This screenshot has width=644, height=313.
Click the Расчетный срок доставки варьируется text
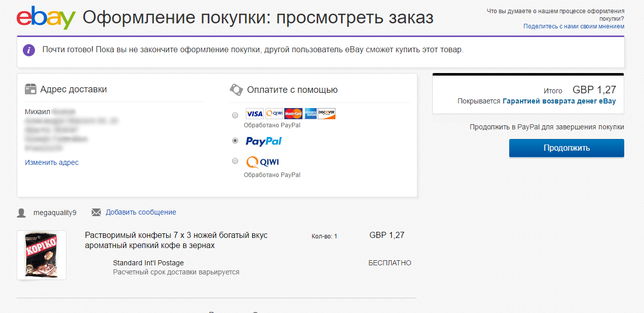(176, 272)
